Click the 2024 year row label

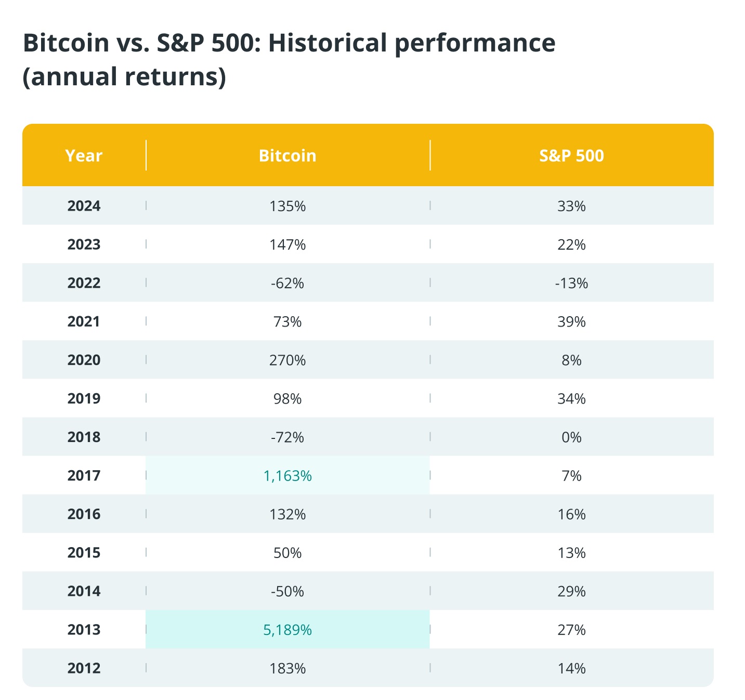click(x=84, y=206)
